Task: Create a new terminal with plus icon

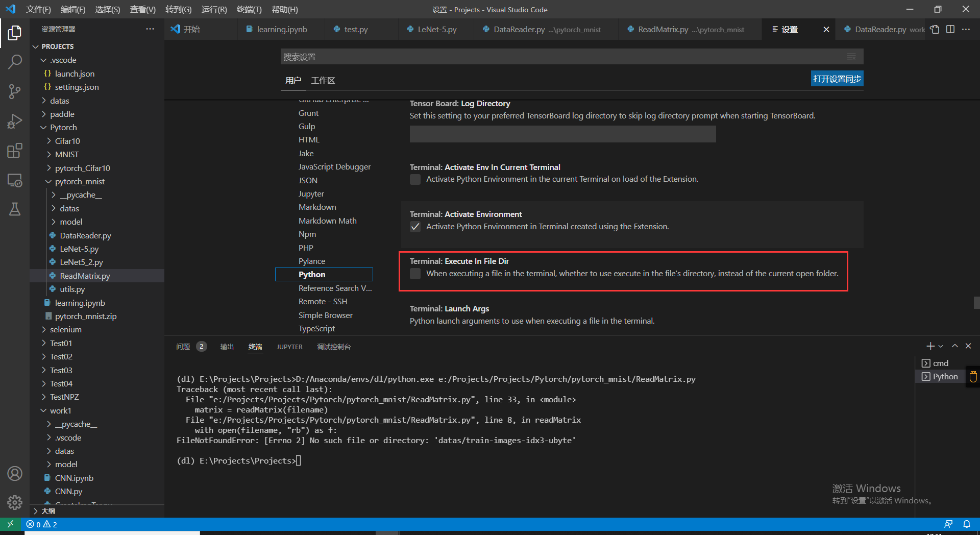Action: coord(930,346)
